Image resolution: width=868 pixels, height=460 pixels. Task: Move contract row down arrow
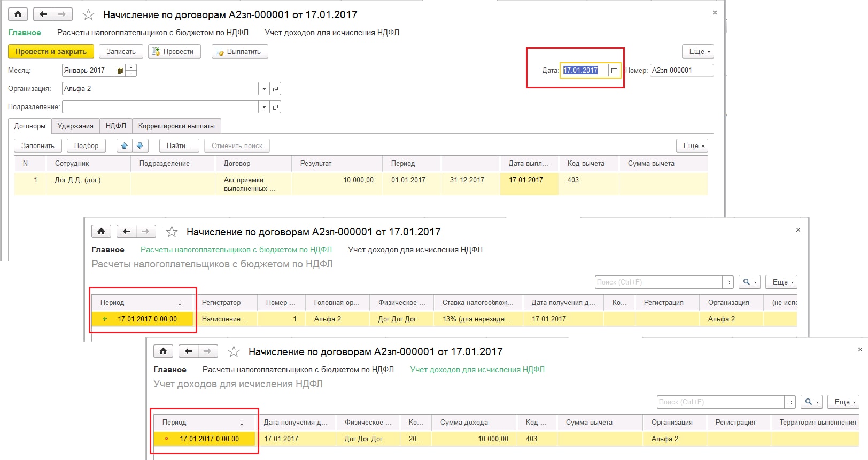tap(139, 145)
